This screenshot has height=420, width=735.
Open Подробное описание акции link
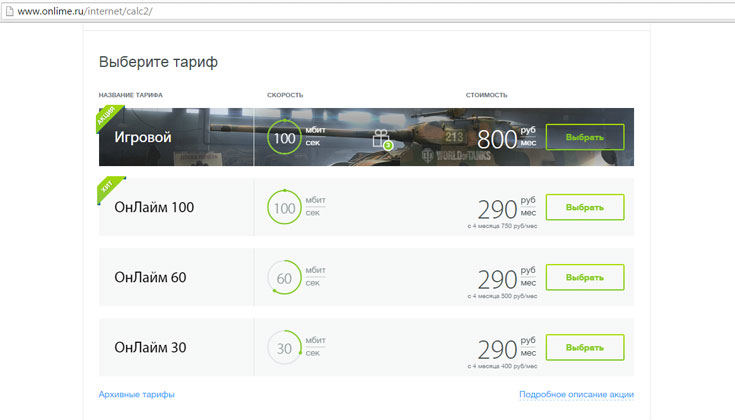pyautogui.click(x=576, y=395)
